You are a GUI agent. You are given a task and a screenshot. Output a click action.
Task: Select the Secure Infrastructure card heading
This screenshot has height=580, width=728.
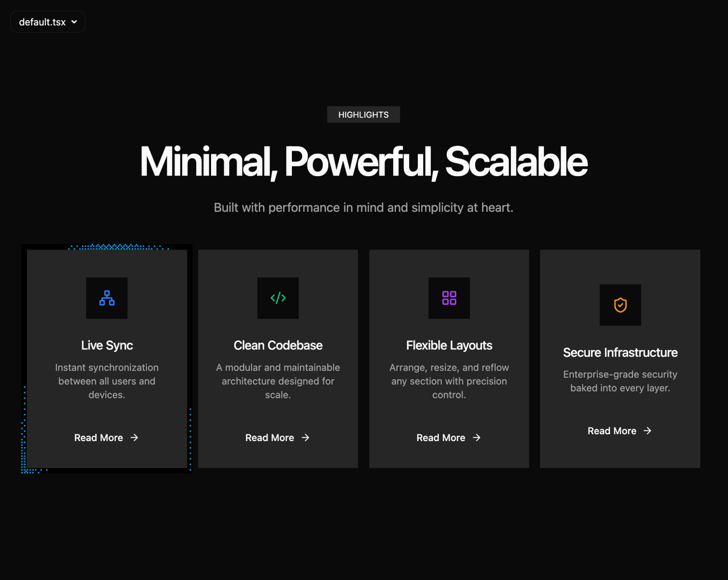pos(620,353)
